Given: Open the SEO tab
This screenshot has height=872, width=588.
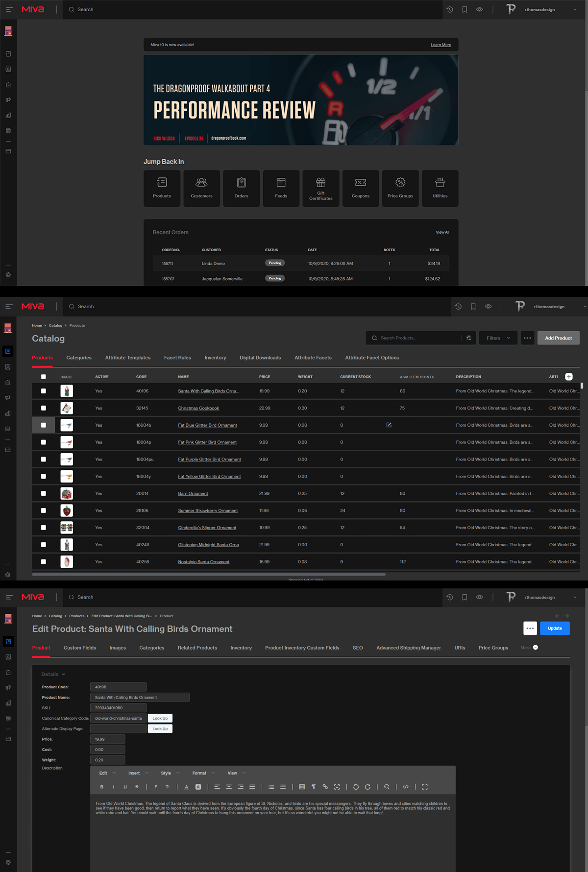Looking at the screenshot, I should click(x=358, y=648).
